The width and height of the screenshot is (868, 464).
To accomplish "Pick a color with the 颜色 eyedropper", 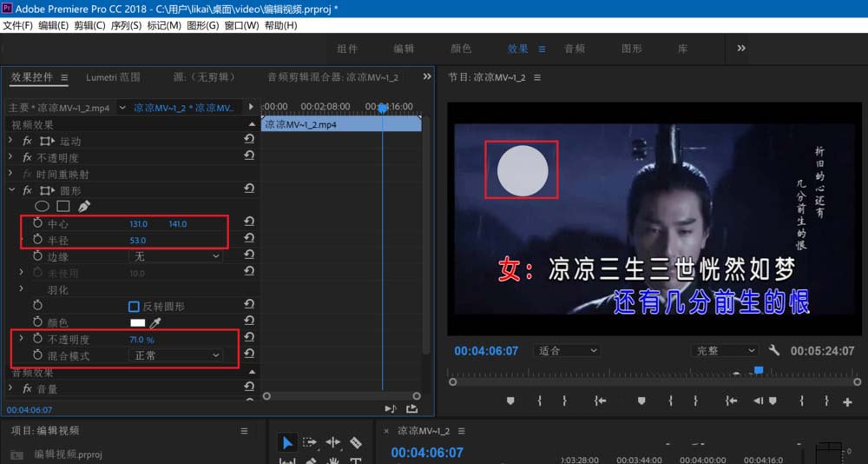I will tap(155, 323).
